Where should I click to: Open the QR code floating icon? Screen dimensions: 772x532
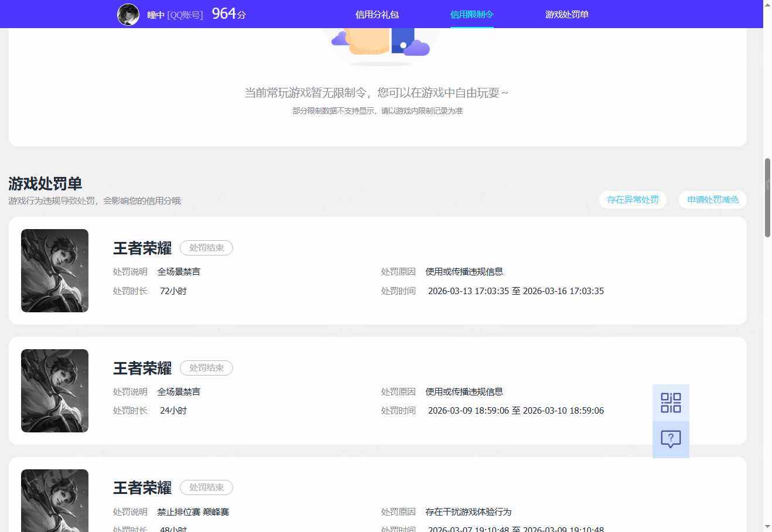pos(671,403)
